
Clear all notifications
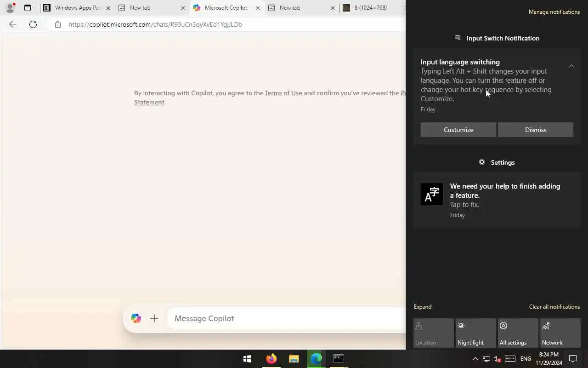pyautogui.click(x=554, y=307)
